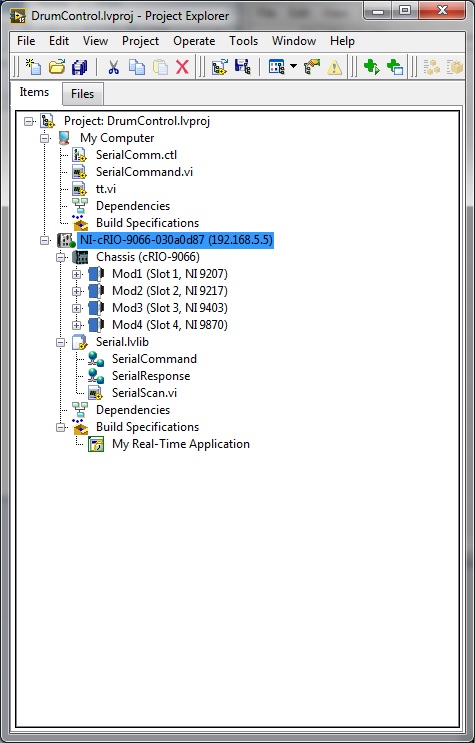Collapse the cRIO Build Specifications node
The height and width of the screenshot is (743, 475).
click(x=60, y=427)
